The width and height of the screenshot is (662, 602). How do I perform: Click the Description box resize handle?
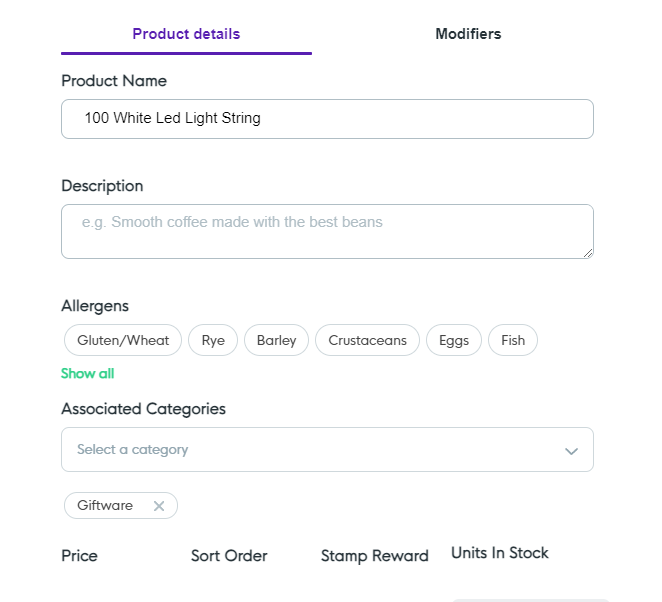pos(588,253)
